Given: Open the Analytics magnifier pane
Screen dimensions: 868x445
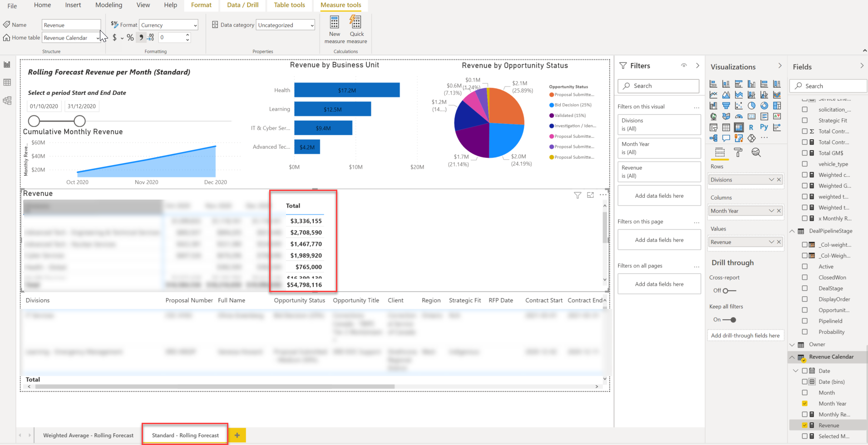Looking at the screenshot, I should click(x=756, y=152).
